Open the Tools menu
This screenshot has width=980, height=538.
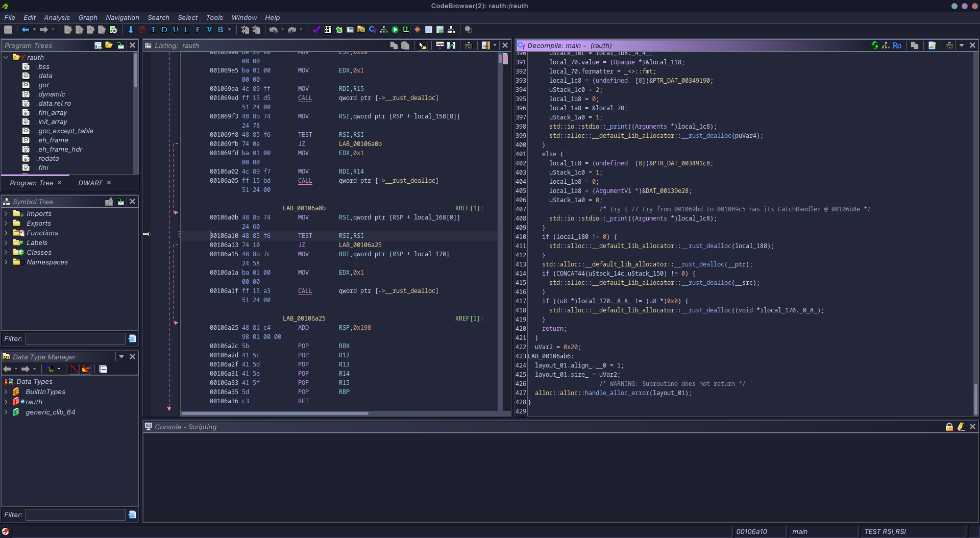pyautogui.click(x=214, y=17)
